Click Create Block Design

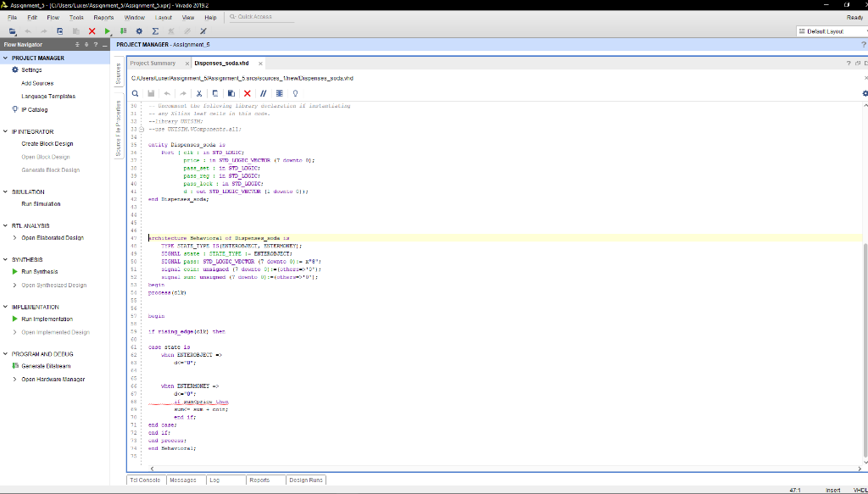(47, 144)
